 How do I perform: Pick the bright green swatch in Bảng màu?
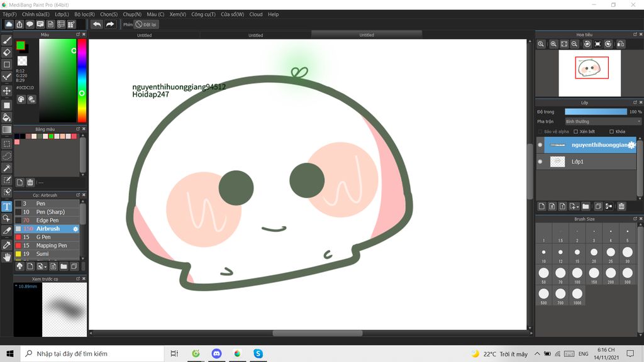click(x=52, y=136)
